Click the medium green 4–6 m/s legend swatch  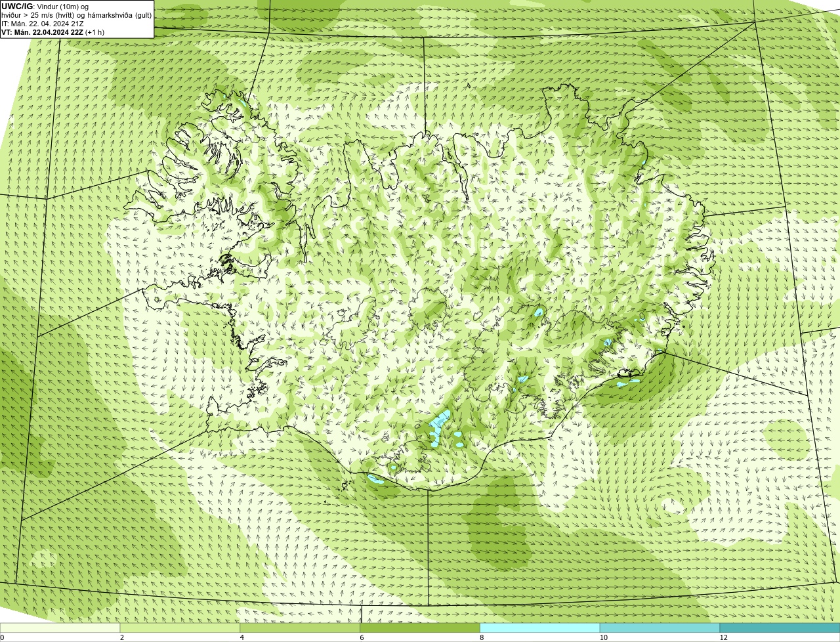coord(301,628)
